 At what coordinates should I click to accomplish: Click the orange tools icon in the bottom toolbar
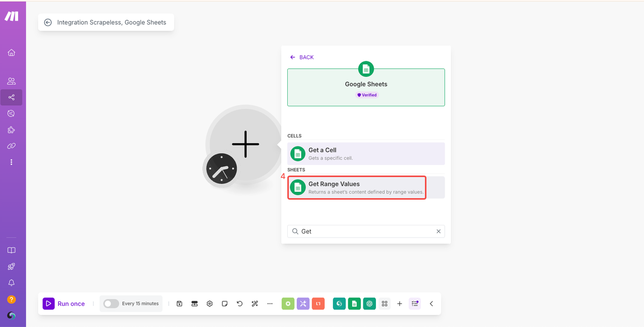318,304
